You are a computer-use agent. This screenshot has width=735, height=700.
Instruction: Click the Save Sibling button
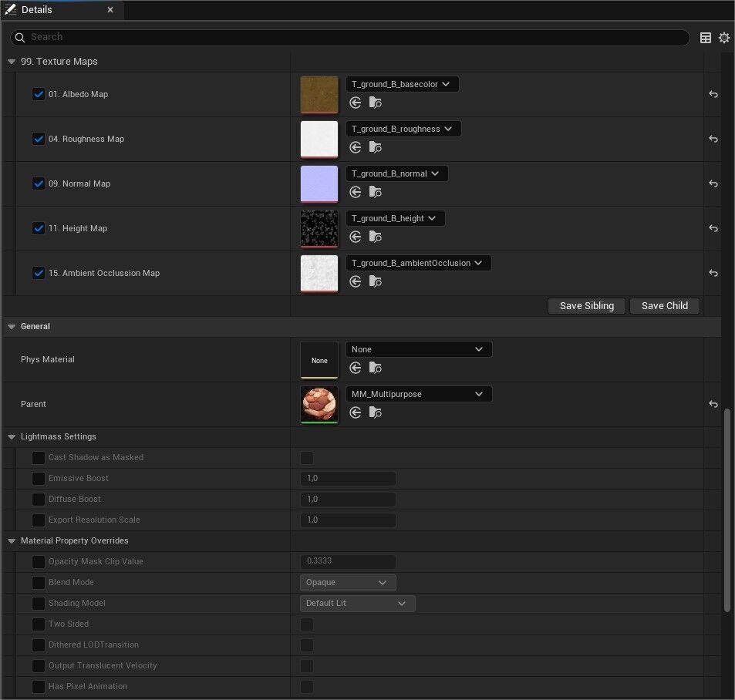click(587, 306)
